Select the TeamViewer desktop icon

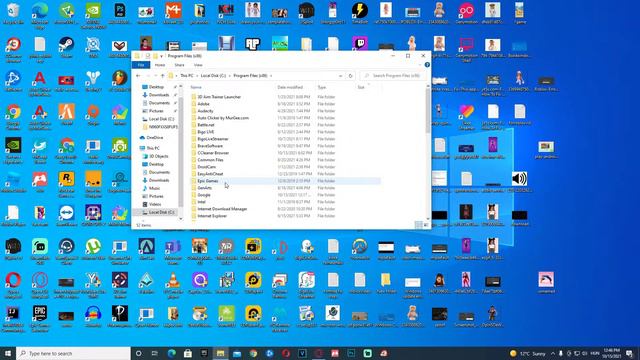coord(66,216)
